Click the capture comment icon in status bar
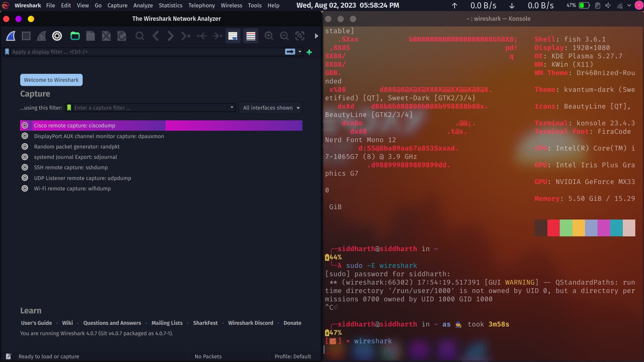This screenshot has width=644, height=362. (x=9, y=356)
